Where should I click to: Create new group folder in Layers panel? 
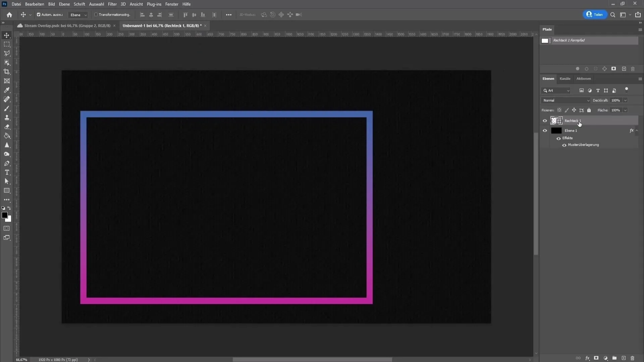pyautogui.click(x=614, y=358)
